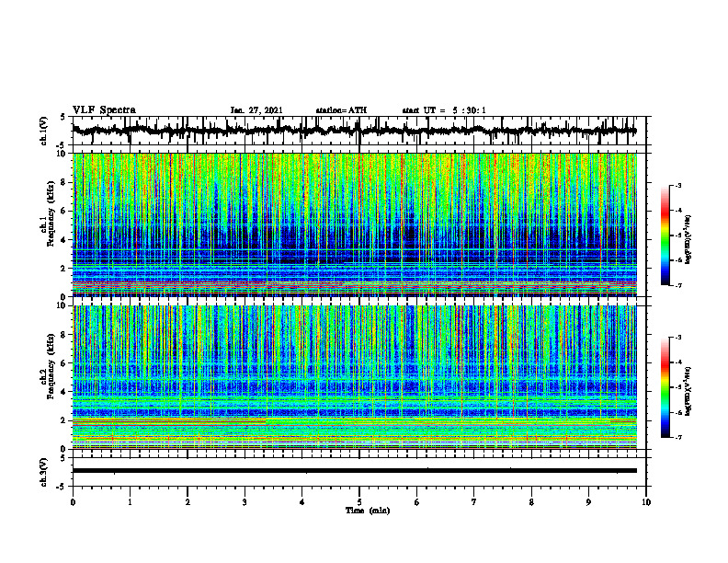
Task: Click time axis tick label "2"
Action: pos(188,502)
